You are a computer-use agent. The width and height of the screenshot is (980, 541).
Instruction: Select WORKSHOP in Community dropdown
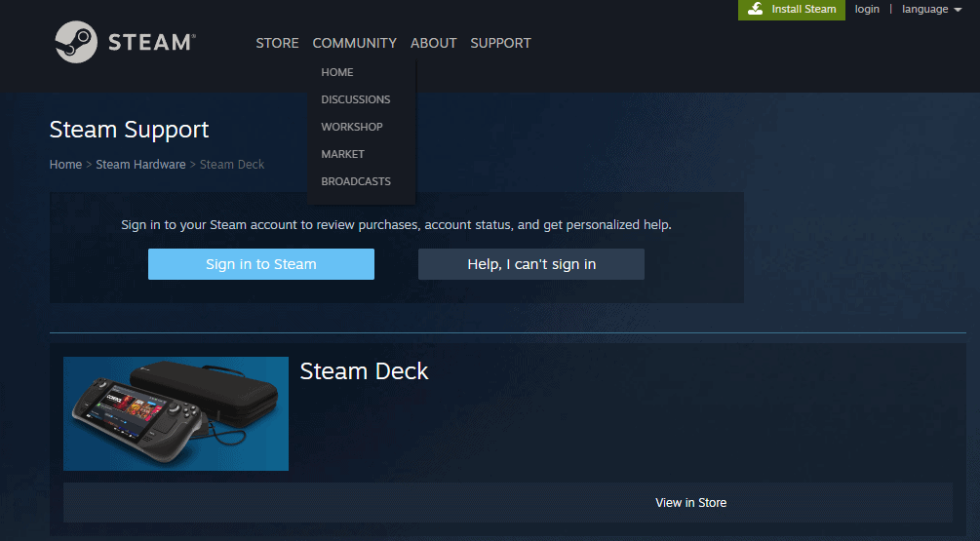click(352, 127)
